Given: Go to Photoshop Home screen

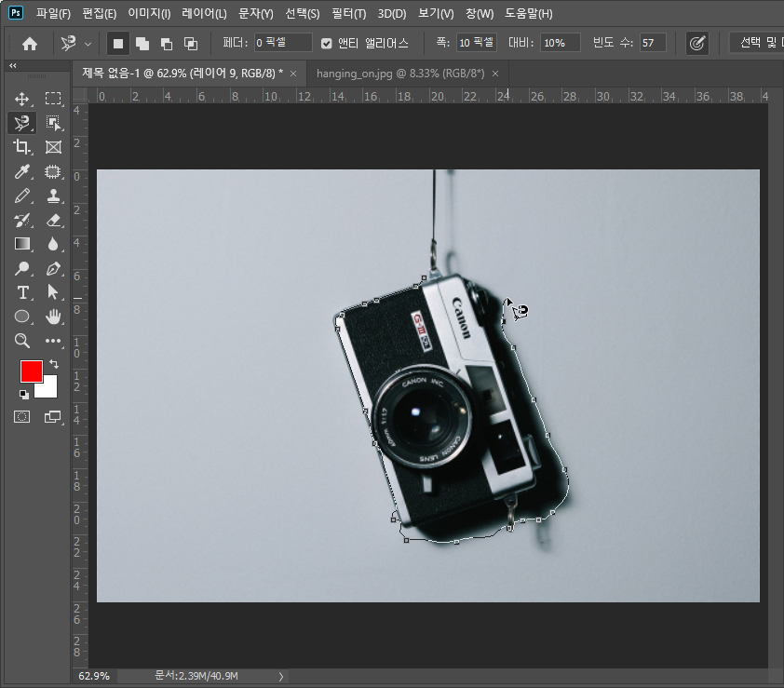Looking at the screenshot, I should coord(30,44).
